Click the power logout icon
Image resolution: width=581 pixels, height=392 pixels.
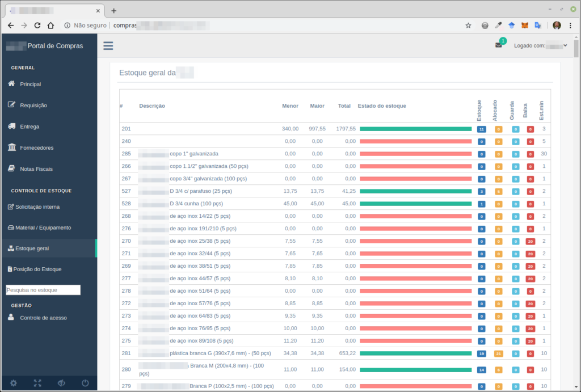(x=85, y=383)
